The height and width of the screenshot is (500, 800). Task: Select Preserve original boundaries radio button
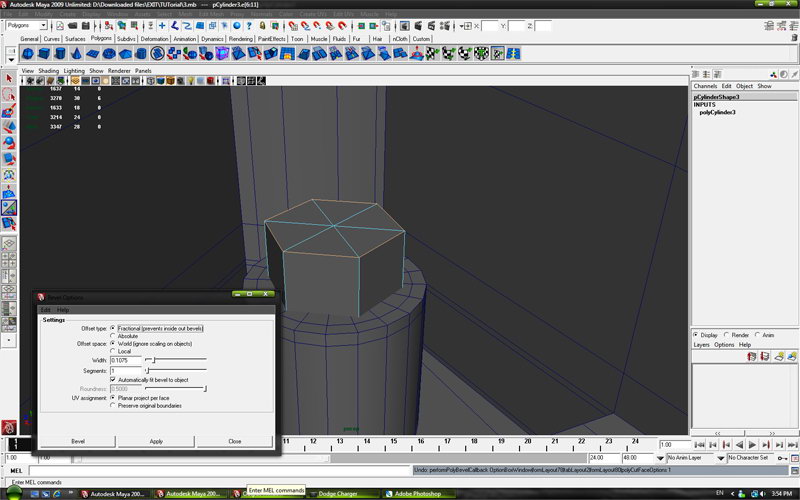click(112, 405)
